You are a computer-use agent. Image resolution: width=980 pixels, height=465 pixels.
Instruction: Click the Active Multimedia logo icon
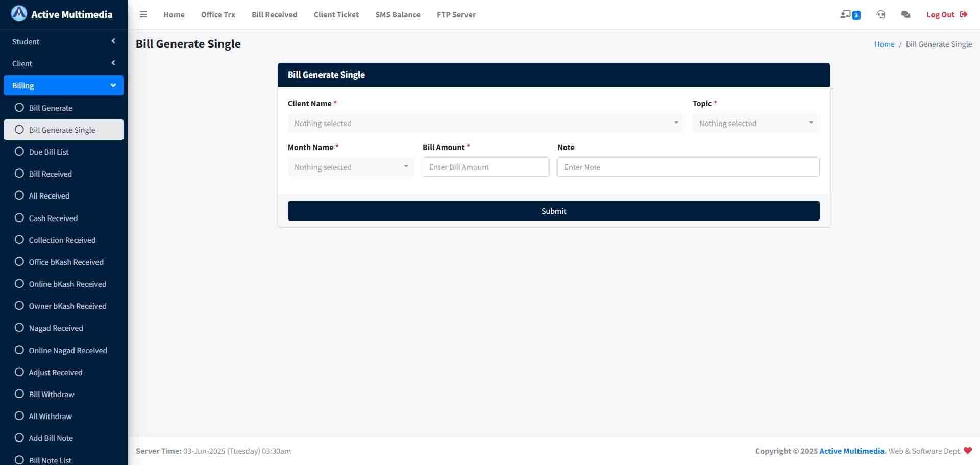19,14
